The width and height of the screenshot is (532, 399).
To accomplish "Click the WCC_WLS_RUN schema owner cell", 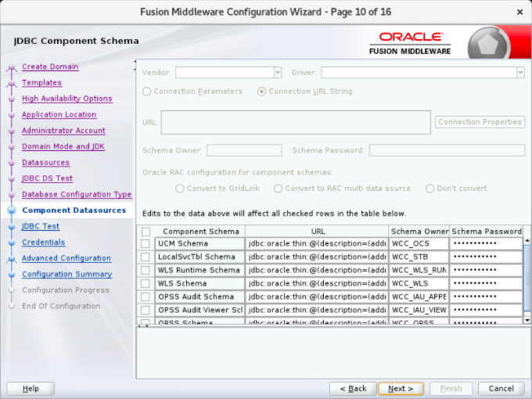I will pos(419,270).
